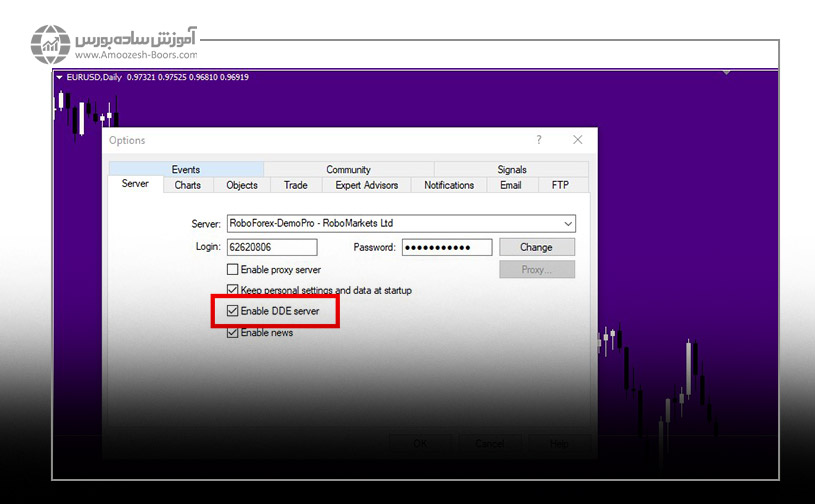Screen dimensions: 815x504
Task: Open the Notifications tab
Action: coord(449,185)
